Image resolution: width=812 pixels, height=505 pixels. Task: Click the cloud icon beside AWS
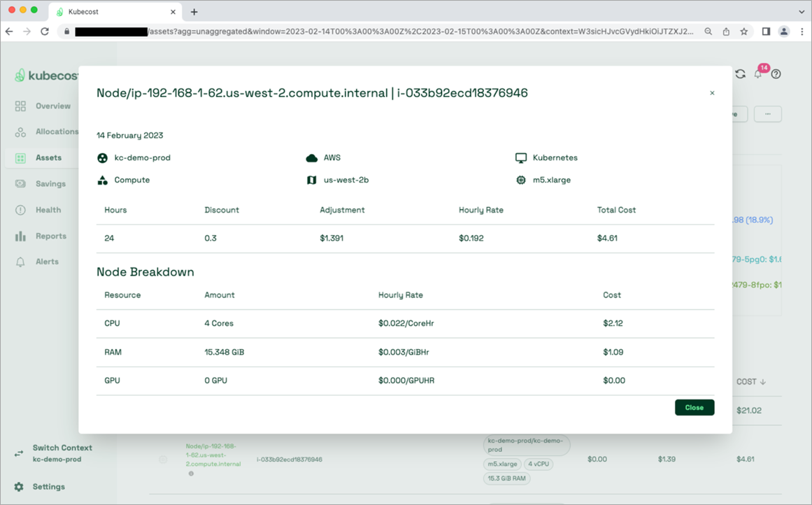click(x=312, y=158)
